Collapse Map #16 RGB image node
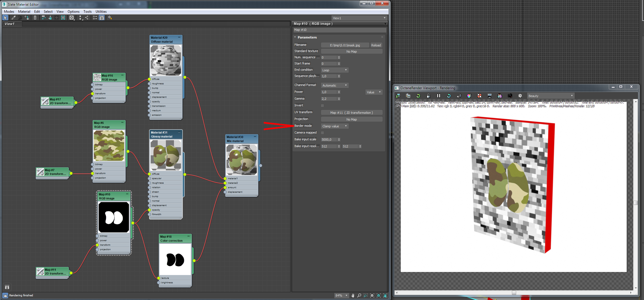644x300 pixels. 122,75
